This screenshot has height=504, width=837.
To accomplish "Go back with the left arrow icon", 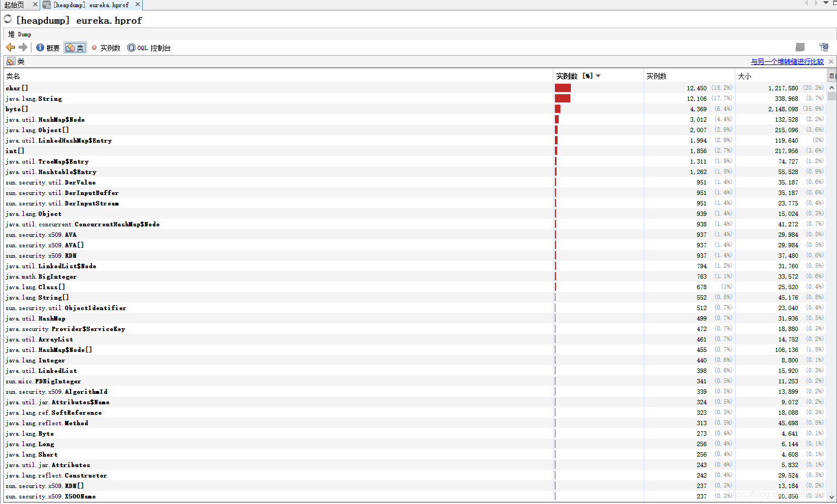I will [10, 47].
